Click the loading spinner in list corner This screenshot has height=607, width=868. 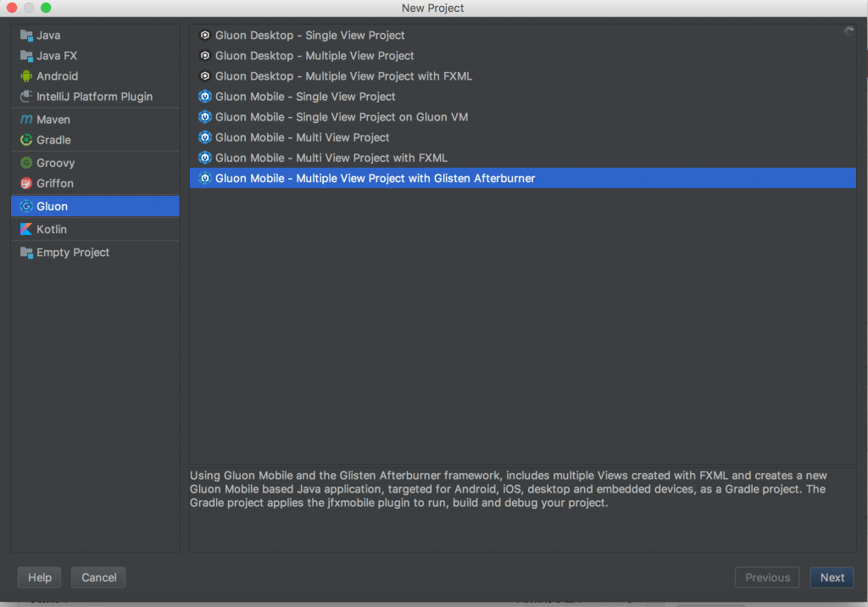(x=849, y=31)
